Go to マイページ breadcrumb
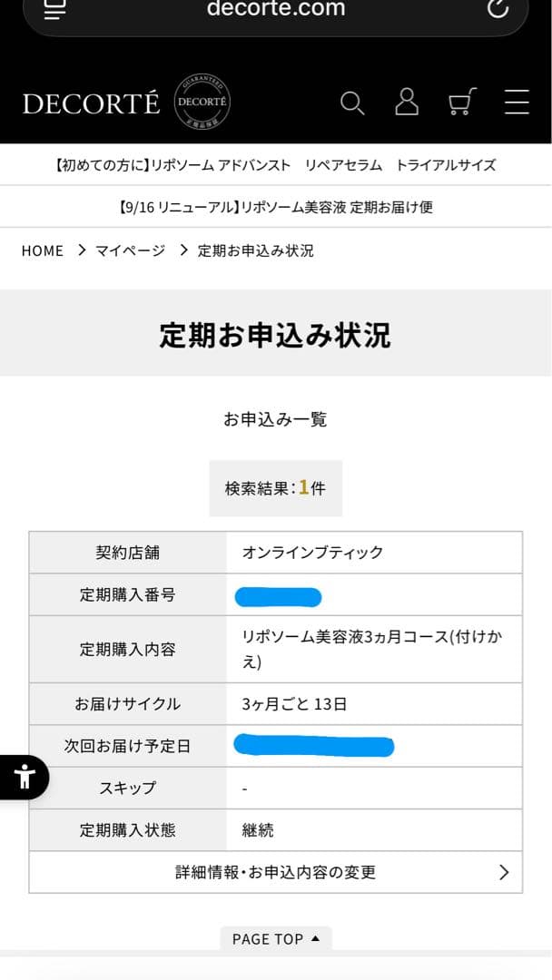 tap(131, 250)
